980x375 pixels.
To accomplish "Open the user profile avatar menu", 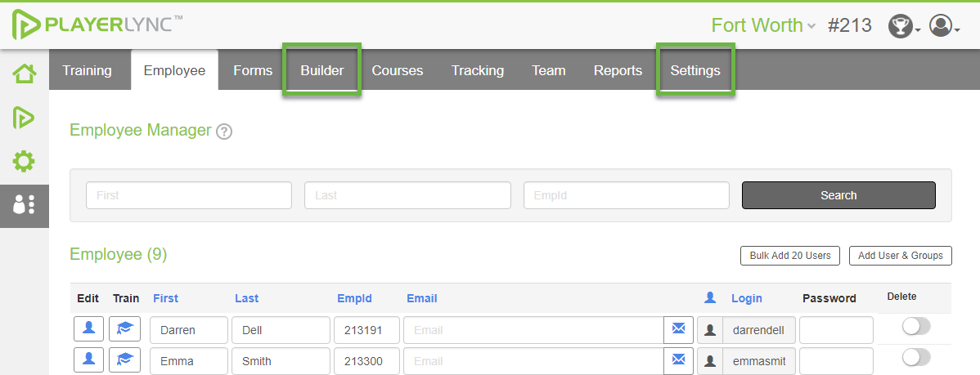I will coord(944,25).
